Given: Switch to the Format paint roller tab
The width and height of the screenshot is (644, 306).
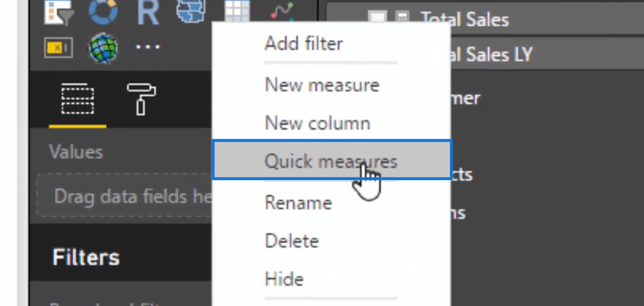Looking at the screenshot, I should click(x=141, y=99).
